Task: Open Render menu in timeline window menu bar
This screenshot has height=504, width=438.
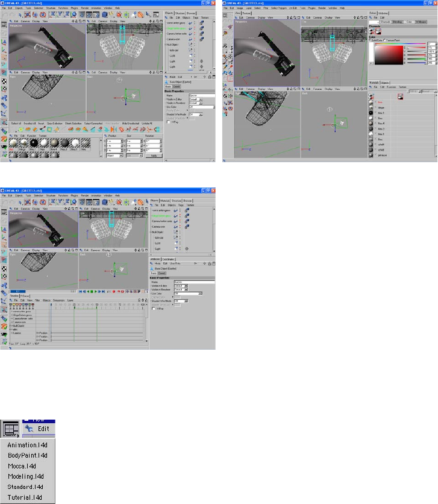Action: click(85, 195)
